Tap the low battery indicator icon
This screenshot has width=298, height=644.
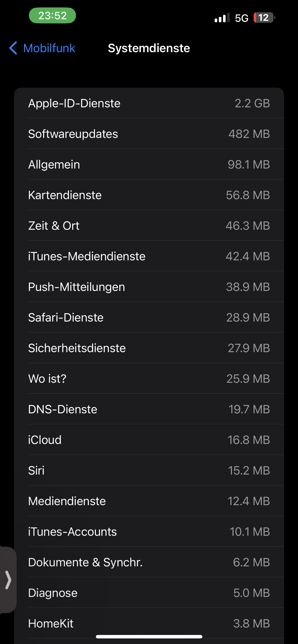264,18
